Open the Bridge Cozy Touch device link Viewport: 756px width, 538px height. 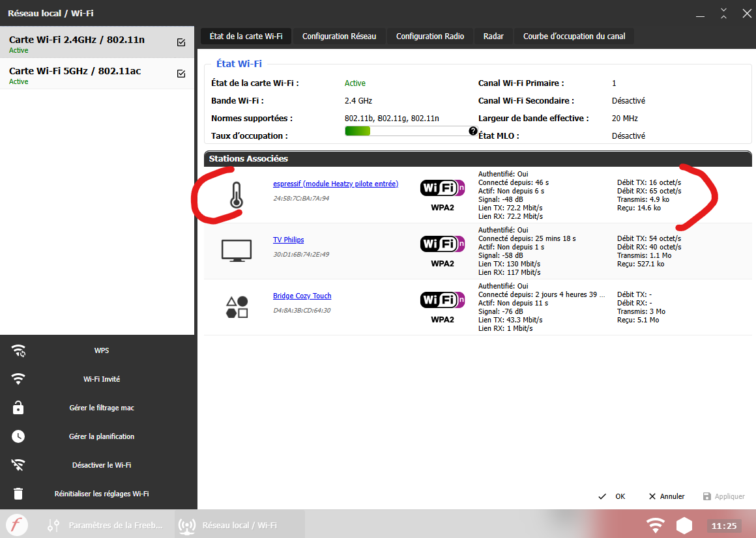point(302,296)
